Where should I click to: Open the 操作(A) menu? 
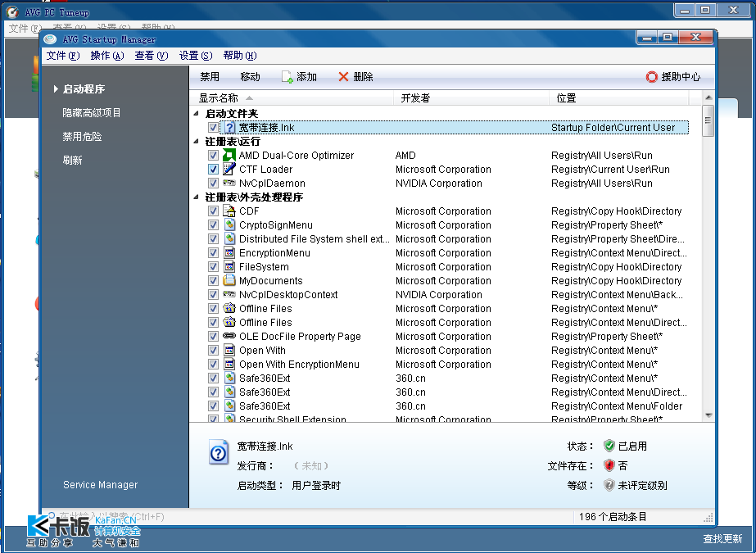[x=106, y=56]
